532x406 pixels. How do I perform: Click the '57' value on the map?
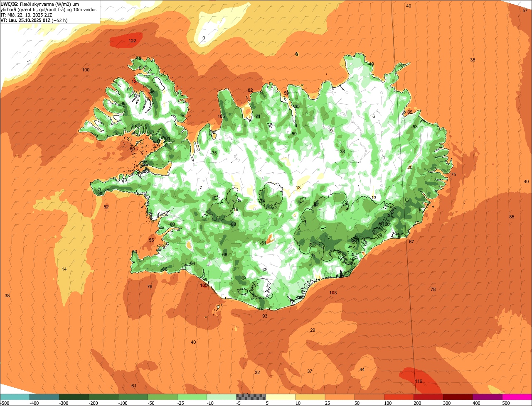525,10
